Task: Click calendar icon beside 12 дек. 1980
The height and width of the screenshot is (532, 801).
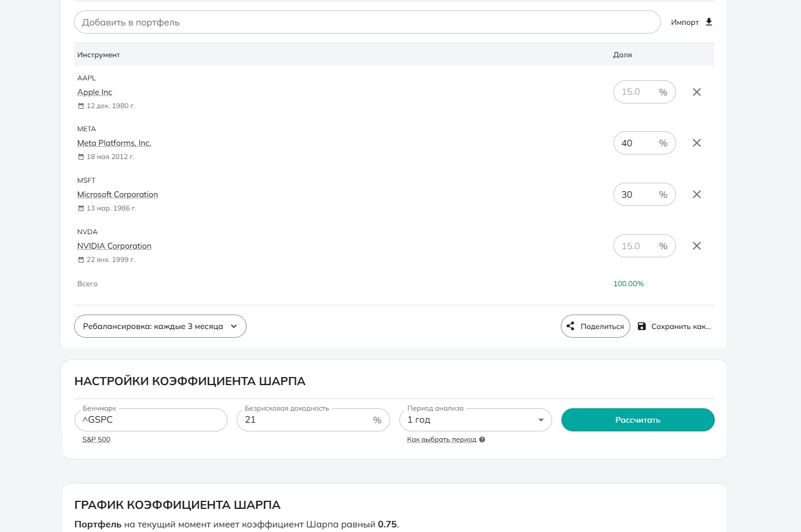Action: tap(81, 106)
